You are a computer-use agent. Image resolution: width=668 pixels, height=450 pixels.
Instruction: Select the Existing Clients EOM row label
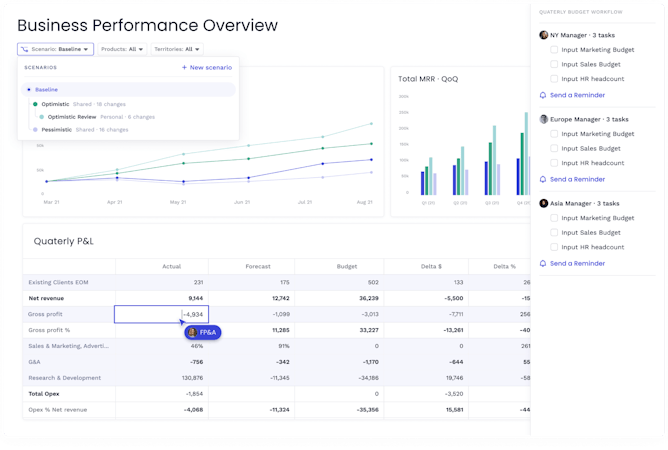(x=58, y=282)
